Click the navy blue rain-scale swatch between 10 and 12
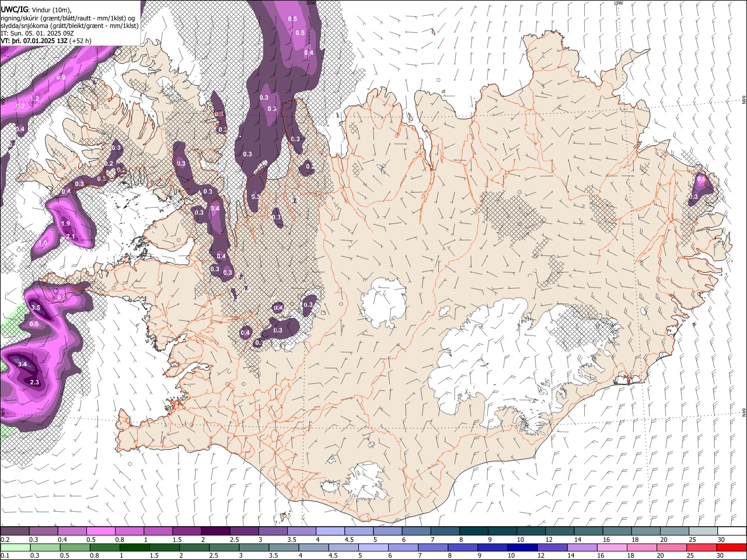747x560 pixels. 522,547
